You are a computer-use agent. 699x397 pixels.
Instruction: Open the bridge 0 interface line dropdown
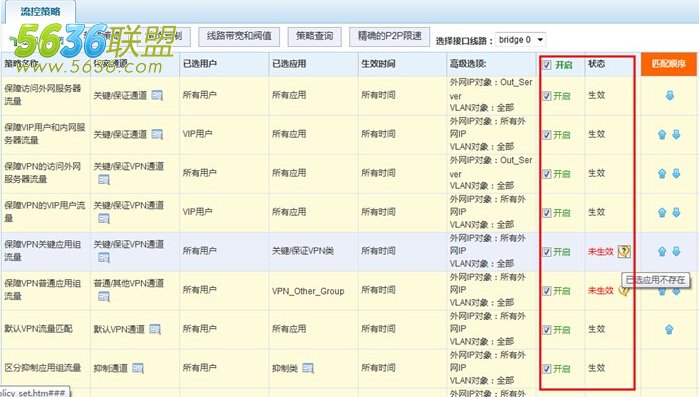520,40
